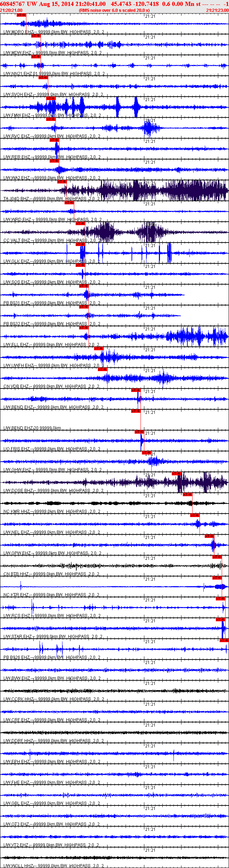229x868 pixels.
Task: Select the pick flag on the GHW trace
Action: point(146,453)
